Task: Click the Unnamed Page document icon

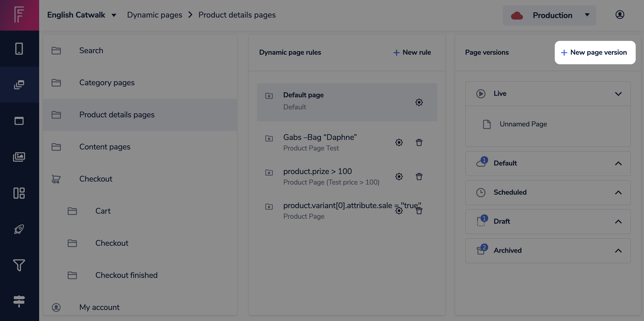Action: tap(487, 124)
